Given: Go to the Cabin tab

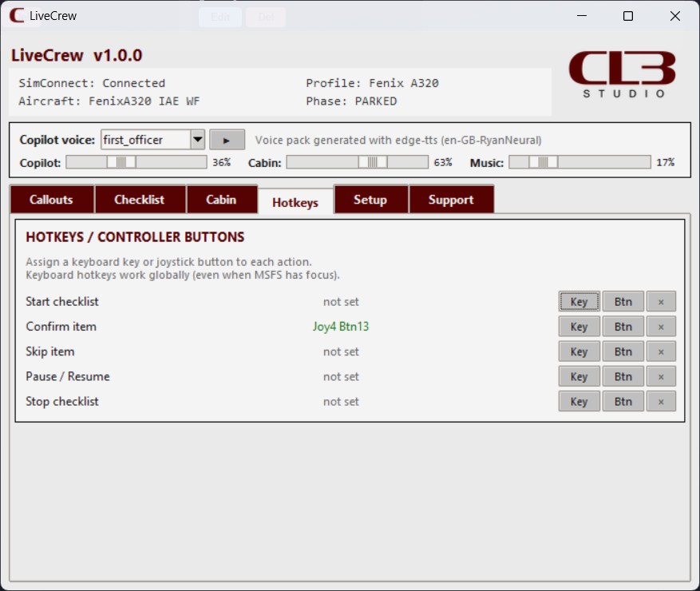Looking at the screenshot, I should (x=222, y=199).
